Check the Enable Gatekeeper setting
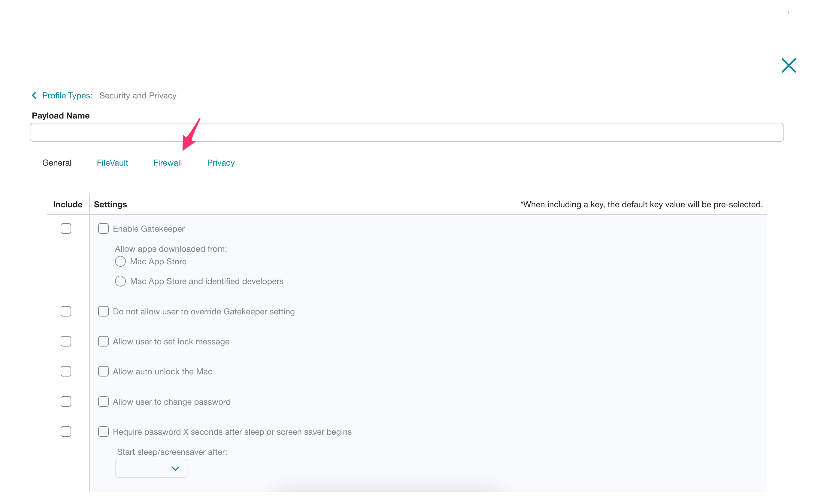 pyautogui.click(x=103, y=229)
